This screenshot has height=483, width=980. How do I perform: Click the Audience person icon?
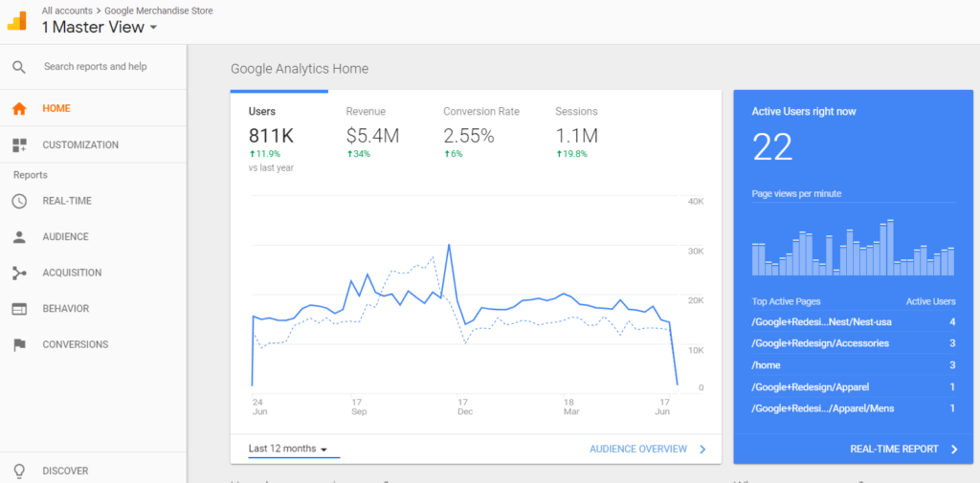coord(19,237)
